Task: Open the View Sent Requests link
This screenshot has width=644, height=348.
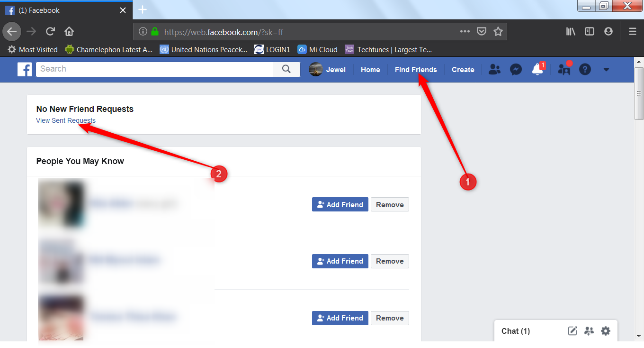Action: click(x=66, y=120)
